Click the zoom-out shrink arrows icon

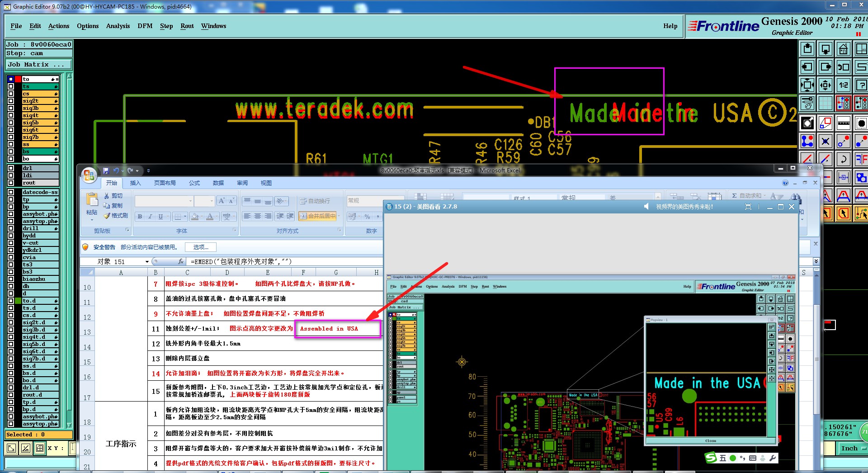[x=826, y=85]
